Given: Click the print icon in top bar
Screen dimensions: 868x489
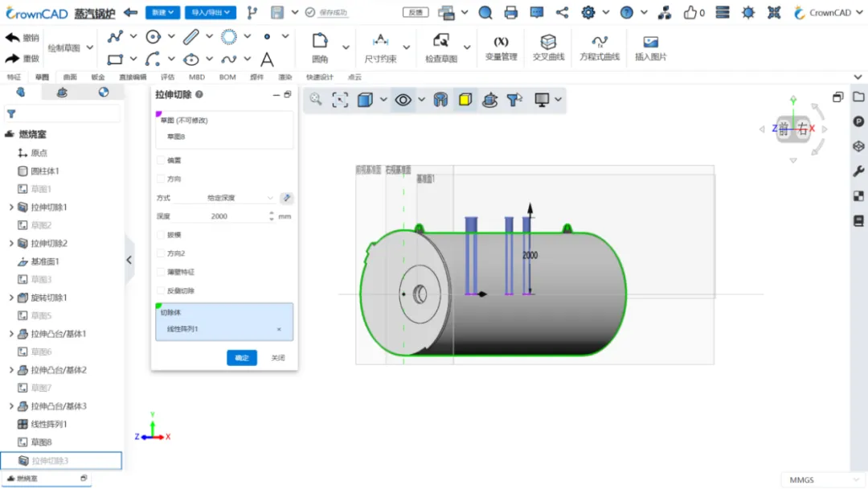Looking at the screenshot, I should pos(510,12).
